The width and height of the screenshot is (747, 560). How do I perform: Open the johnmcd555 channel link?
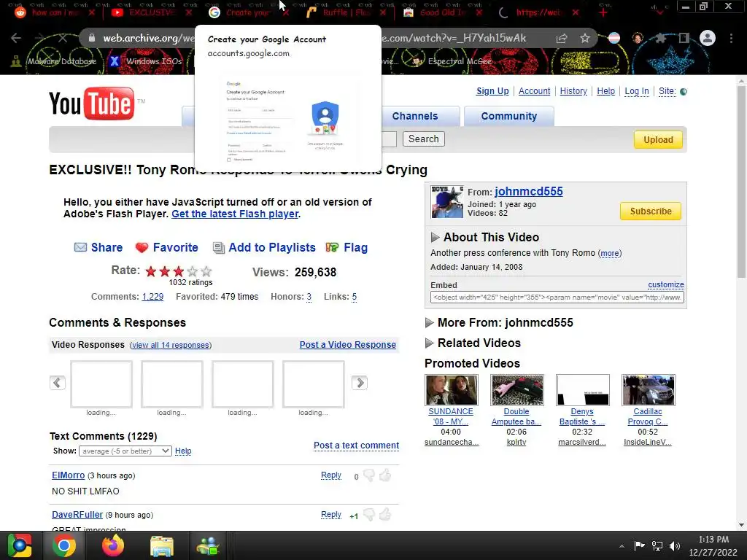point(529,192)
